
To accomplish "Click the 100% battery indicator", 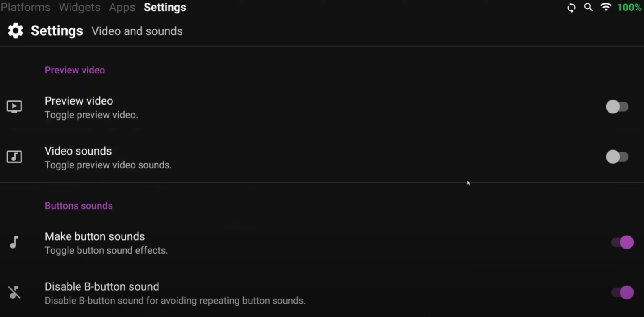I will click(629, 8).
